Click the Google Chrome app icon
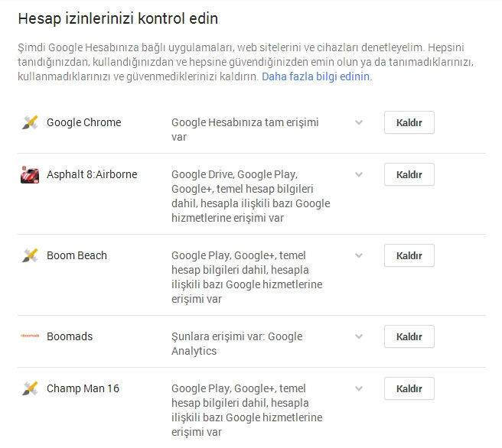Screen dimensions: 502x448 click(x=30, y=122)
